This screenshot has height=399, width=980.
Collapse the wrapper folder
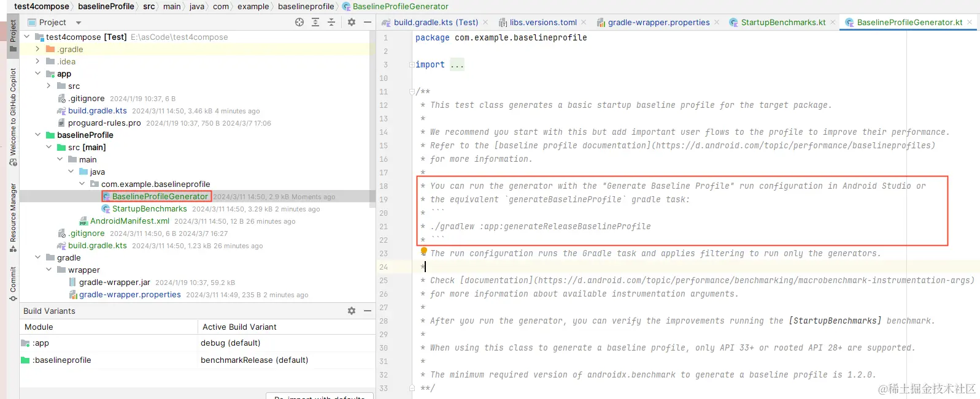coord(49,270)
